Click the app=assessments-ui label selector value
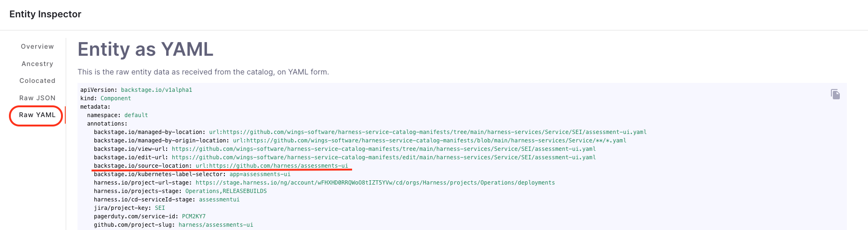Image resolution: width=868 pixels, height=230 pixels. [x=260, y=174]
